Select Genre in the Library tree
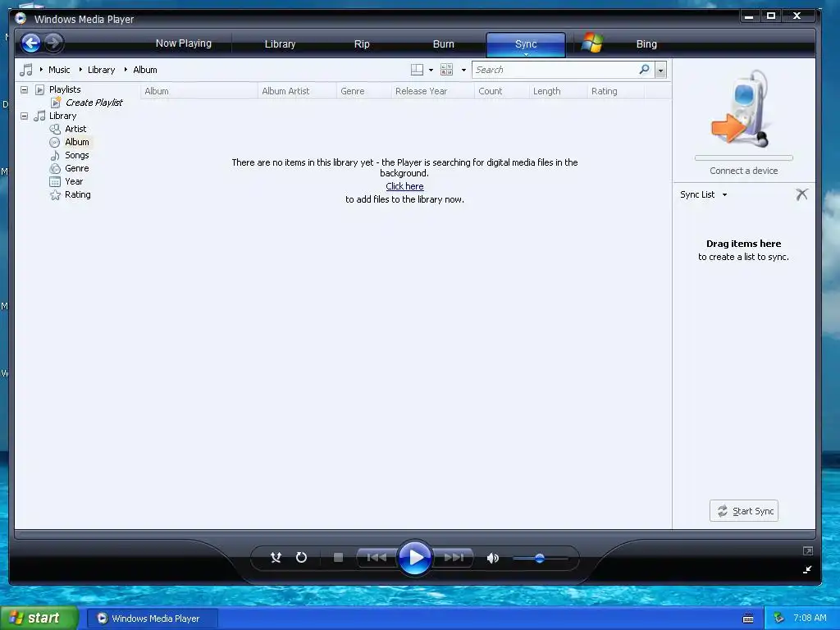 [76, 168]
